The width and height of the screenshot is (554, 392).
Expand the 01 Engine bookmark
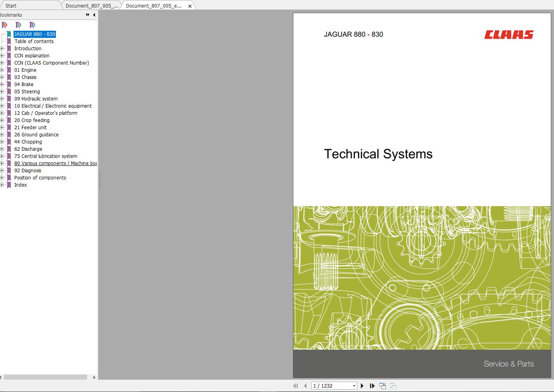(x=2, y=70)
